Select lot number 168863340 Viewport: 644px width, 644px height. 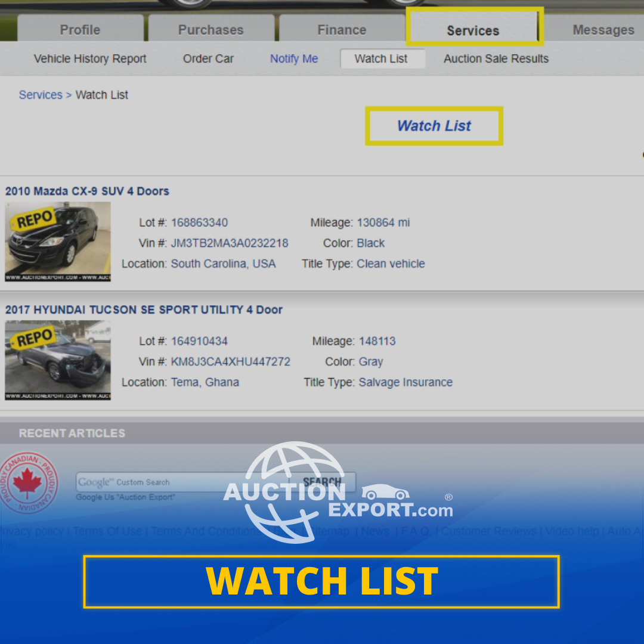tap(199, 222)
